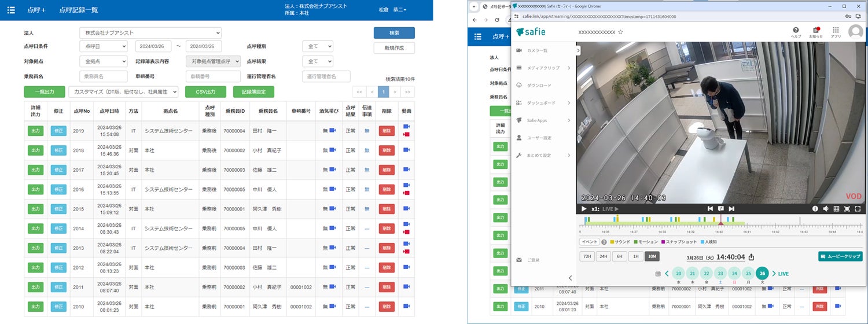This screenshot has width=868, height=324.
Task: Jump to previous event in player
Action: [x=710, y=208]
